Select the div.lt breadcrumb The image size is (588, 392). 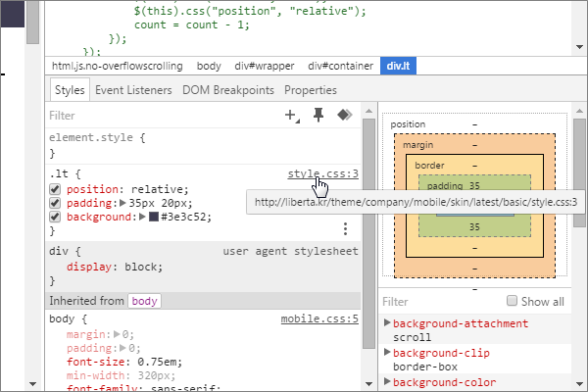398,66
